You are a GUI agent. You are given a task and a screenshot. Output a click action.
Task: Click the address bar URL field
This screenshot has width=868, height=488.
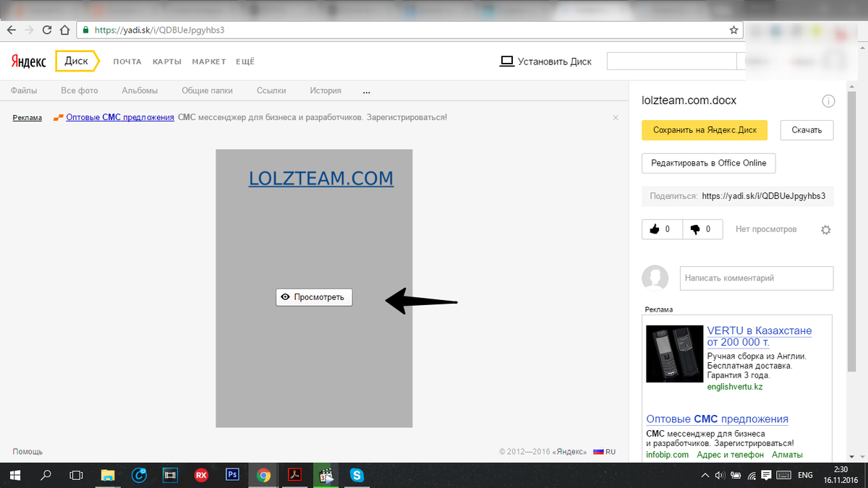[x=409, y=30]
